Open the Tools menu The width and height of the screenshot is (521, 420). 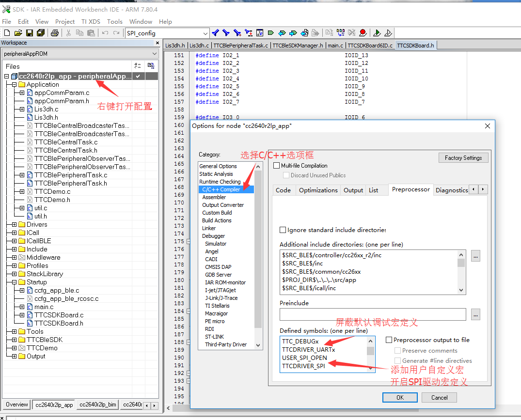[x=115, y=22]
